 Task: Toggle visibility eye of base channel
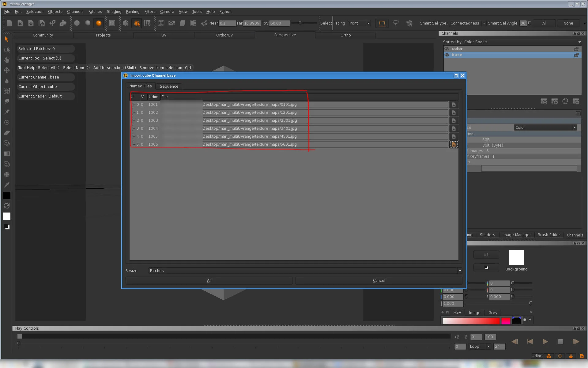[x=447, y=55]
